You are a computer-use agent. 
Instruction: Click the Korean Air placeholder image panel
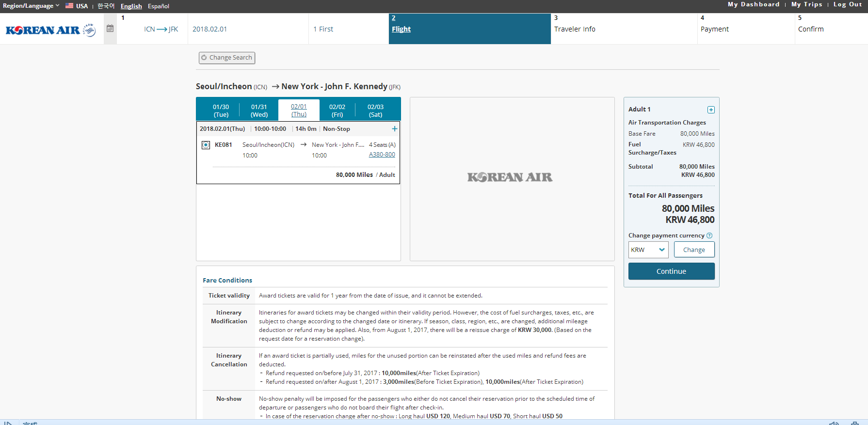point(512,179)
